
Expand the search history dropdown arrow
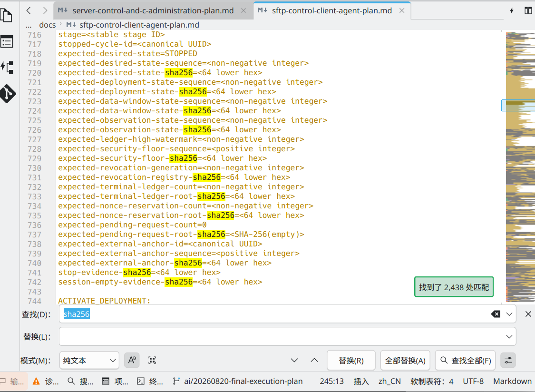(x=509, y=314)
